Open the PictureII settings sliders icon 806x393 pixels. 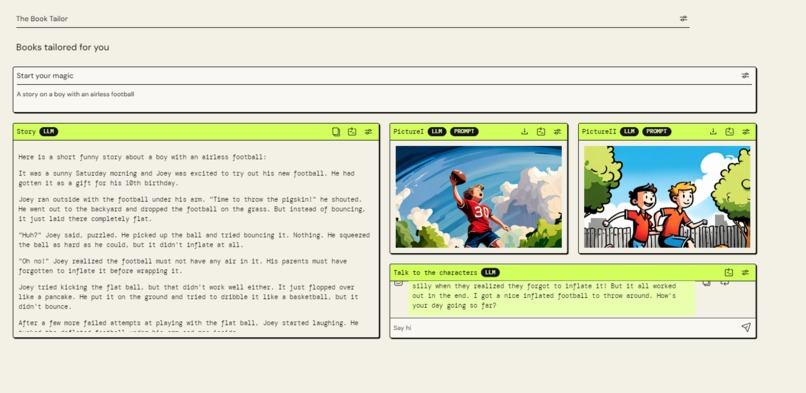(x=746, y=132)
